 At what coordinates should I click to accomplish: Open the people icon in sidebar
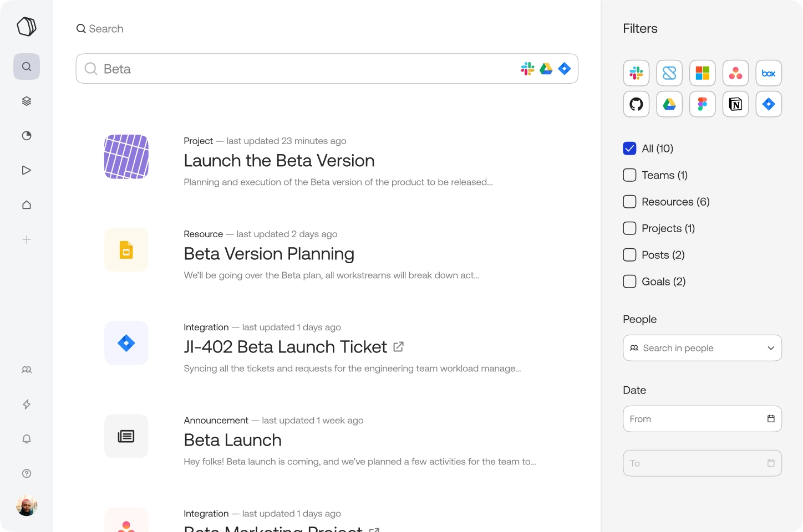(27, 370)
